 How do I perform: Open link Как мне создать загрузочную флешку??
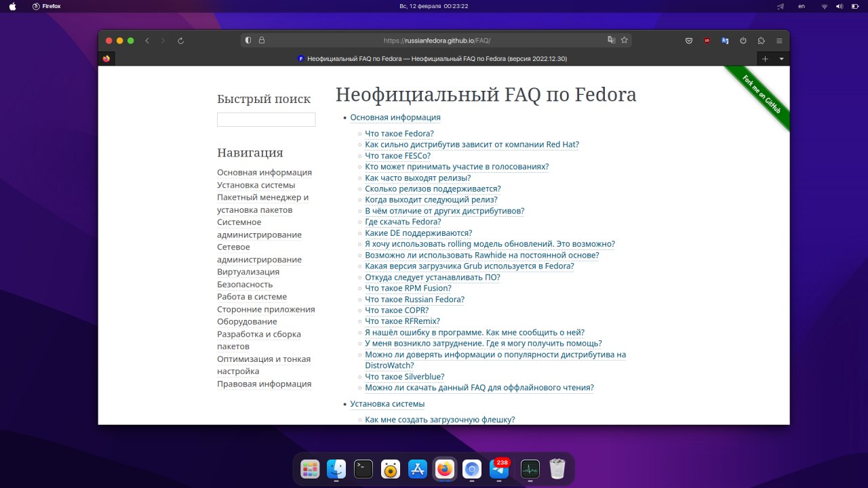tap(440, 420)
